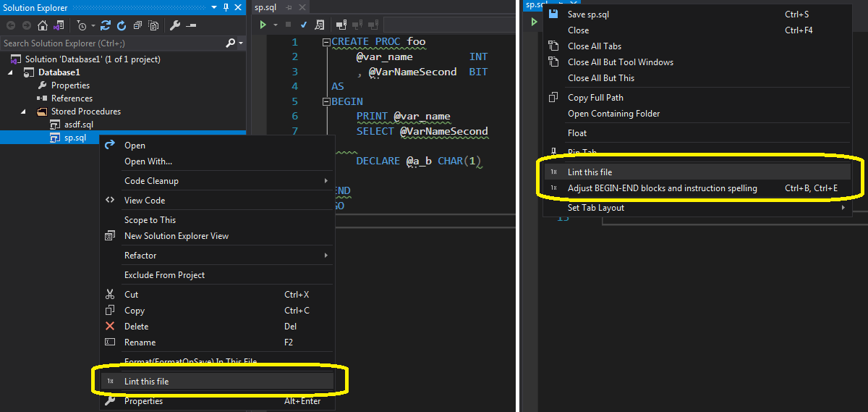Choose Close in the tab context menu

click(x=697, y=30)
